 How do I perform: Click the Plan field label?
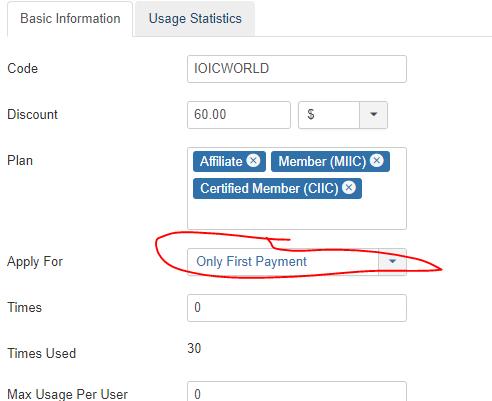[x=20, y=161]
